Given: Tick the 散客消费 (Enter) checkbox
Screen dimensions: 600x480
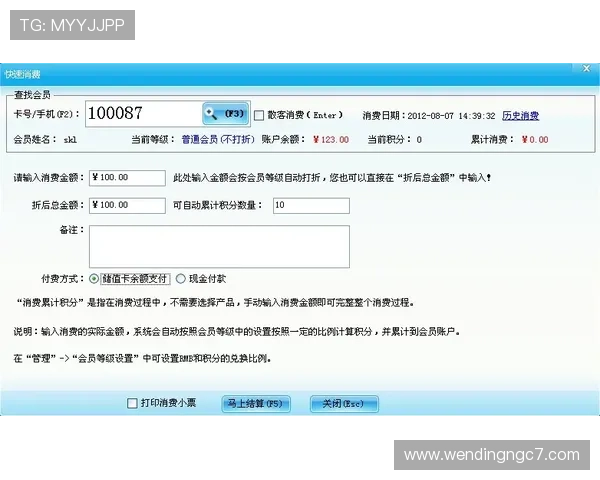Looking at the screenshot, I should [259, 115].
